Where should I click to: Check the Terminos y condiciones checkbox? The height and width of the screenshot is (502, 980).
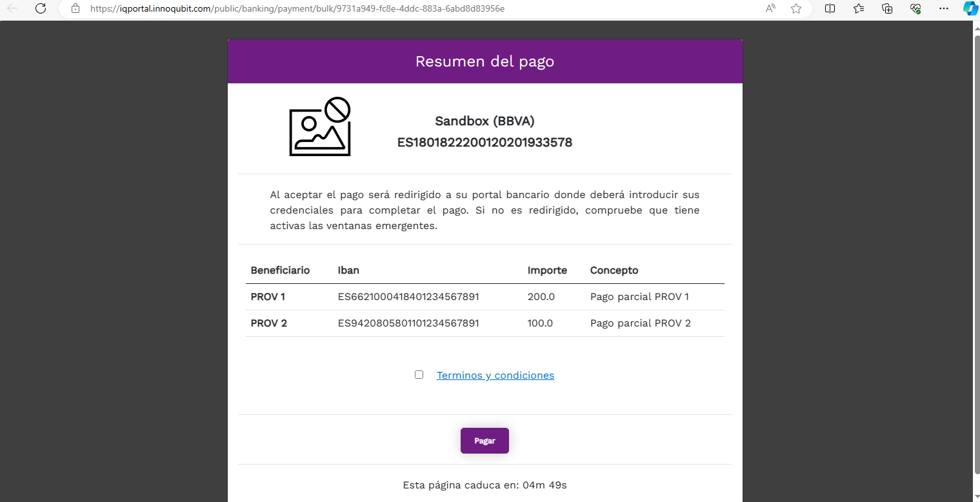[x=419, y=374]
